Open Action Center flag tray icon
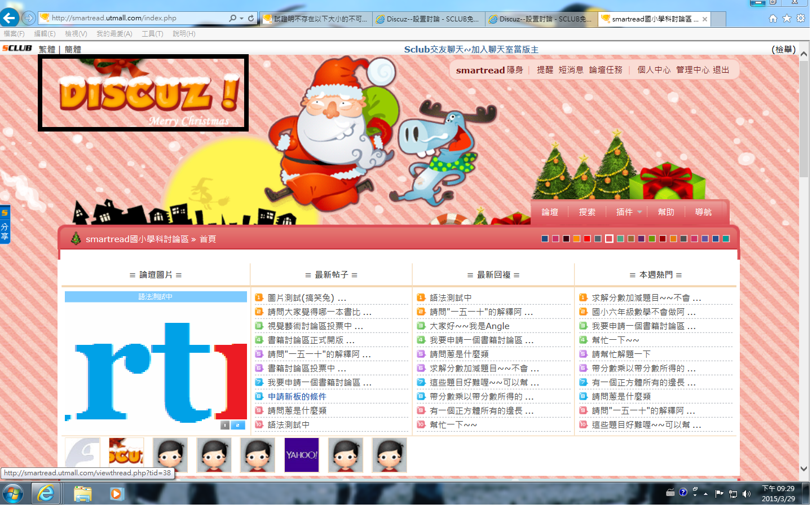Viewport: 812px width, 508px height. 719,493
